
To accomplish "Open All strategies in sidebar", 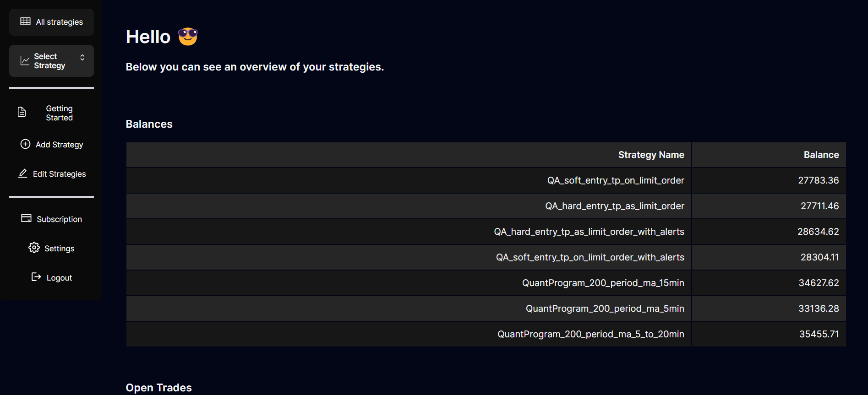I will (51, 22).
